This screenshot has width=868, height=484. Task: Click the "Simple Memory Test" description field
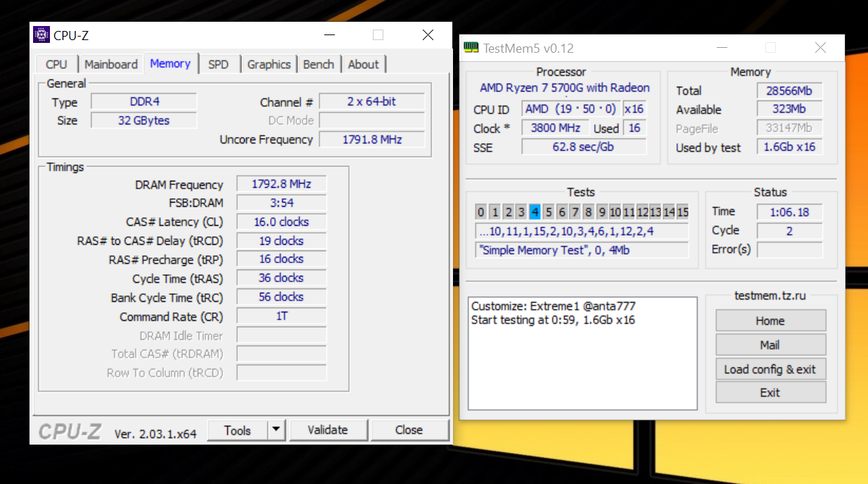582,250
